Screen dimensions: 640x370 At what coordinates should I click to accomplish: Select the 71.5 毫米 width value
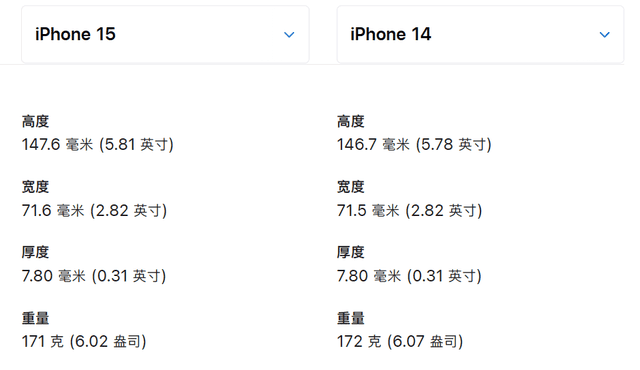(x=409, y=210)
